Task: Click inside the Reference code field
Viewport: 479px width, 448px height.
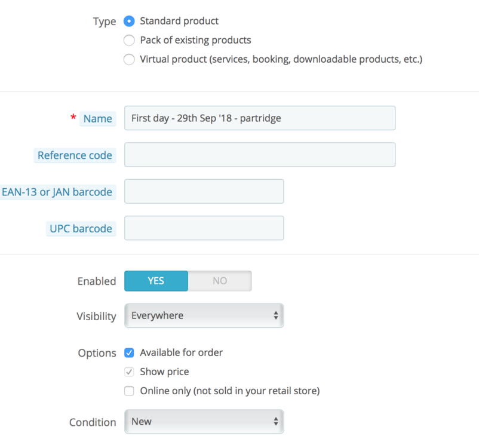Action: [x=259, y=155]
